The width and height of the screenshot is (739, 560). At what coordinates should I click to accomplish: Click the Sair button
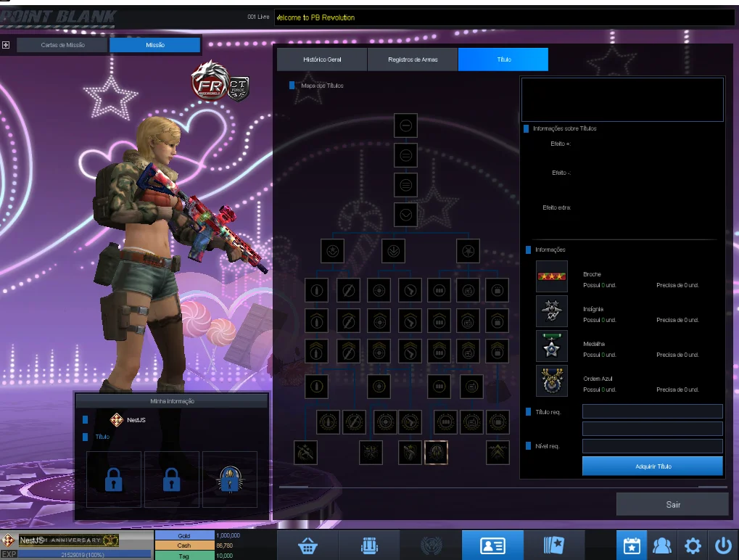pyautogui.click(x=672, y=504)
